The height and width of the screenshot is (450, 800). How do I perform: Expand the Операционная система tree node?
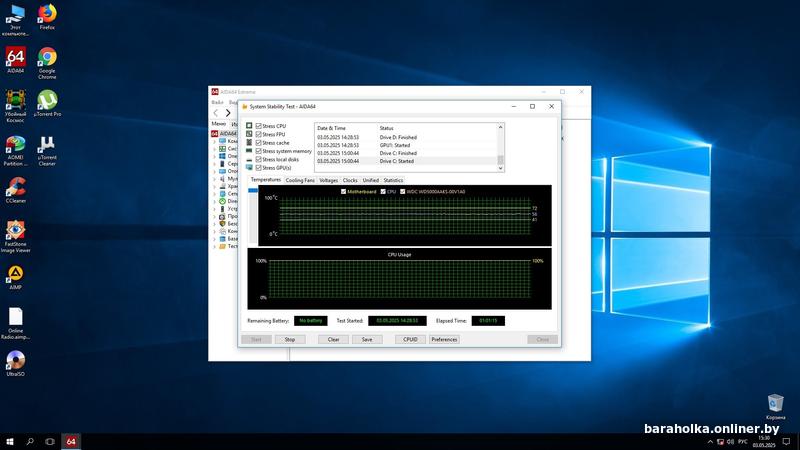click(x=215, y=156)
